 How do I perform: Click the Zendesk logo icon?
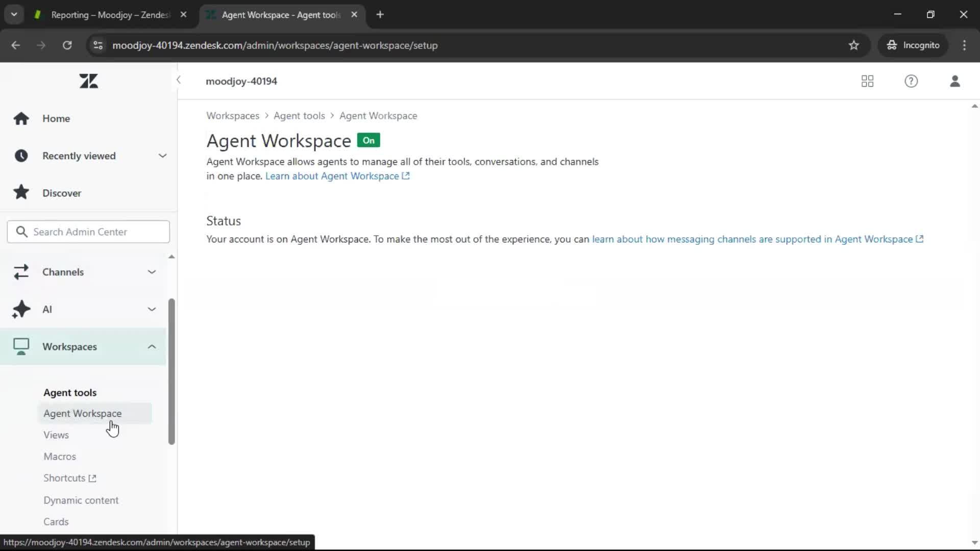point(89,81)
